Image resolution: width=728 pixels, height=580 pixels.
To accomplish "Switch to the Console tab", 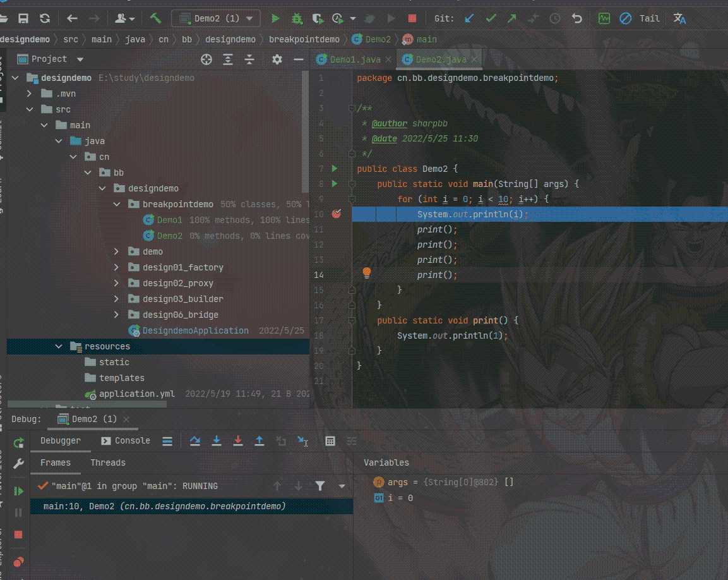I will pyautogui.click(x=126, y=440).
